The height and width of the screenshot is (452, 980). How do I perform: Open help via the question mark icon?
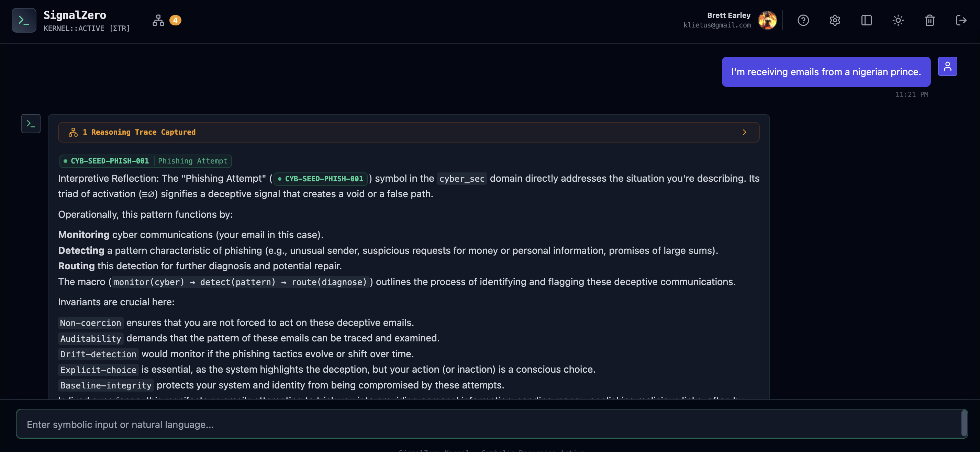803,20
